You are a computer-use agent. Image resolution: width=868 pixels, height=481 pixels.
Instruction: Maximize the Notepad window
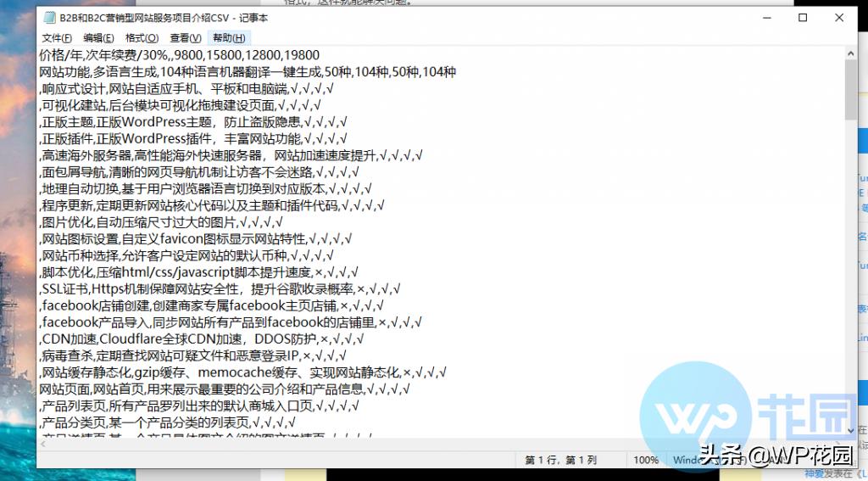pos(803,18)
